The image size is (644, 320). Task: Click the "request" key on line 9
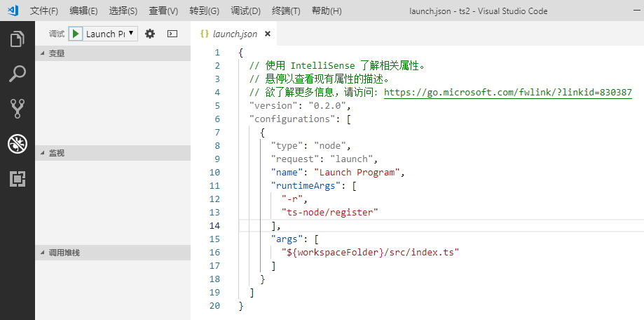295,159
